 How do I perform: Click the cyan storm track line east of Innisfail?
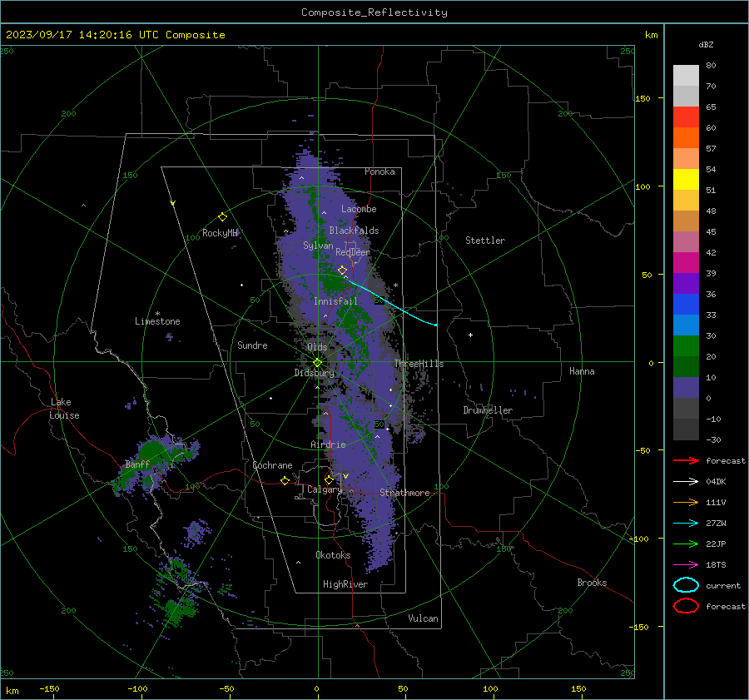coord(393,304)
